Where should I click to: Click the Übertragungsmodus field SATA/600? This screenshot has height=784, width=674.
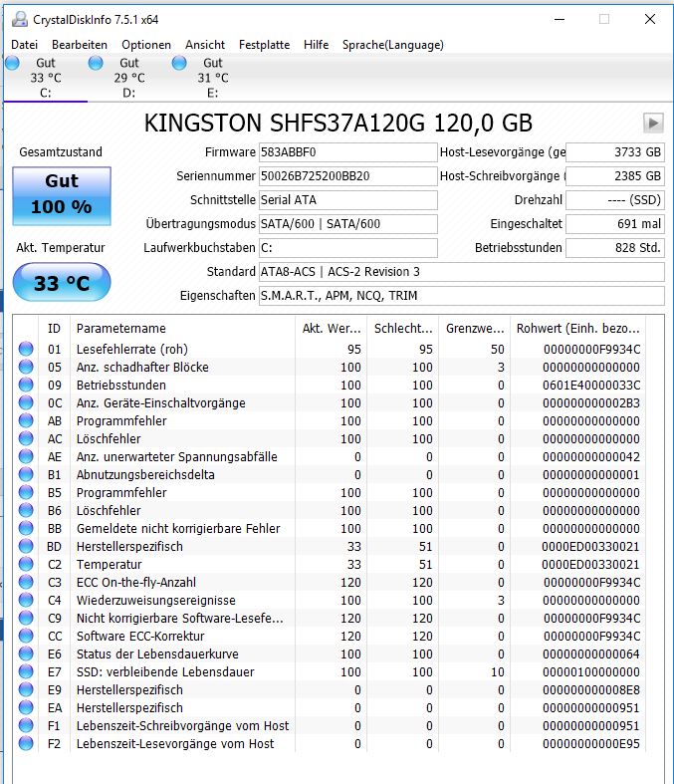[347, 224]
